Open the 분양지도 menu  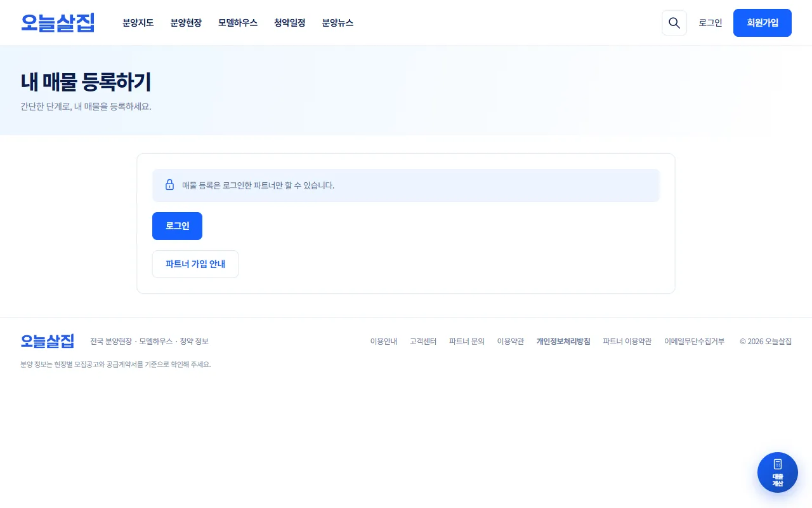(138, 23)
